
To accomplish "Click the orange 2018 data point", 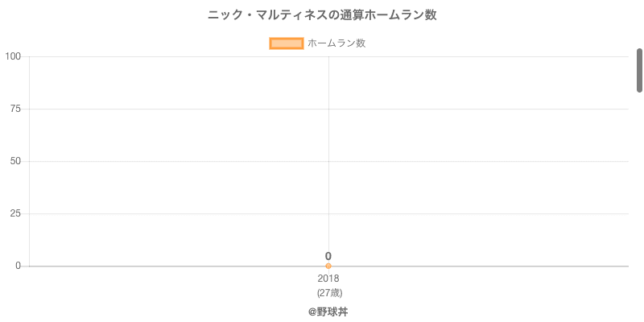I will click(x=328, y=266).
